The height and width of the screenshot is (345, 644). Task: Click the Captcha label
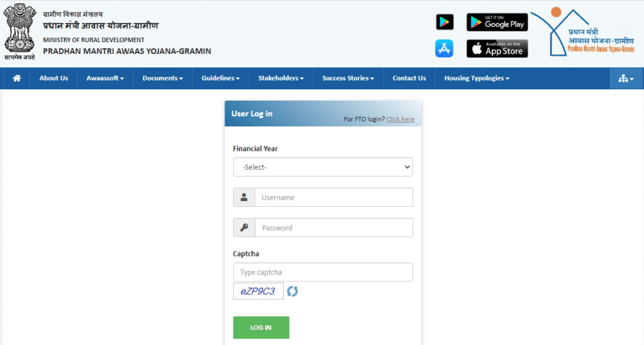point(246,253)
